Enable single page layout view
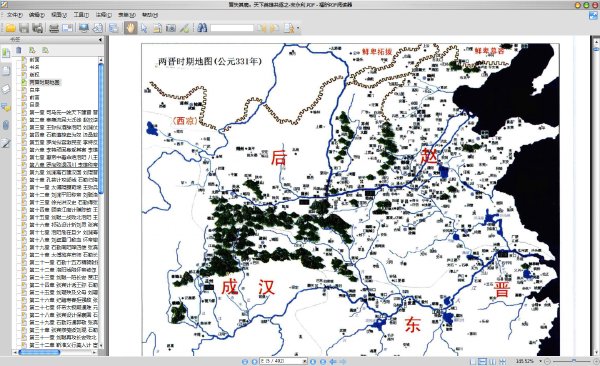The image size is (600, 366). [473, 361]
